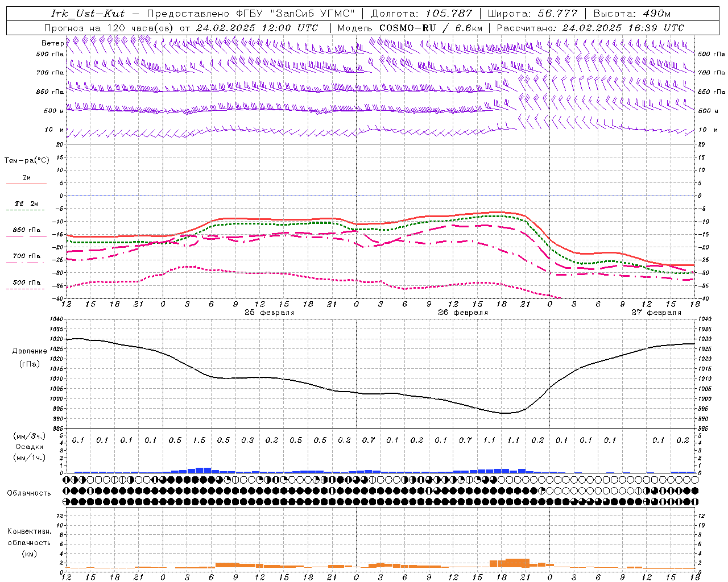Click the (мм/1ч.) precipitation unit label
This screenshot has height=582, width=728.
[30, 458]
